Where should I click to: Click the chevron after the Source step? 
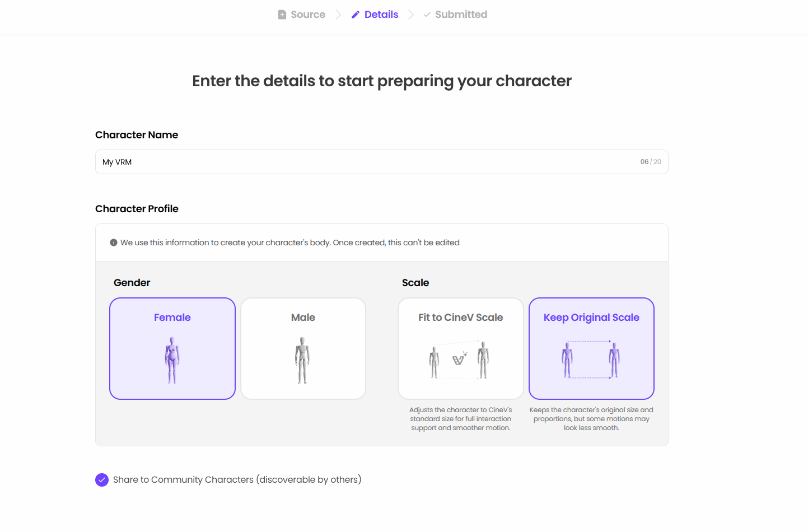(x=338, y=15)
